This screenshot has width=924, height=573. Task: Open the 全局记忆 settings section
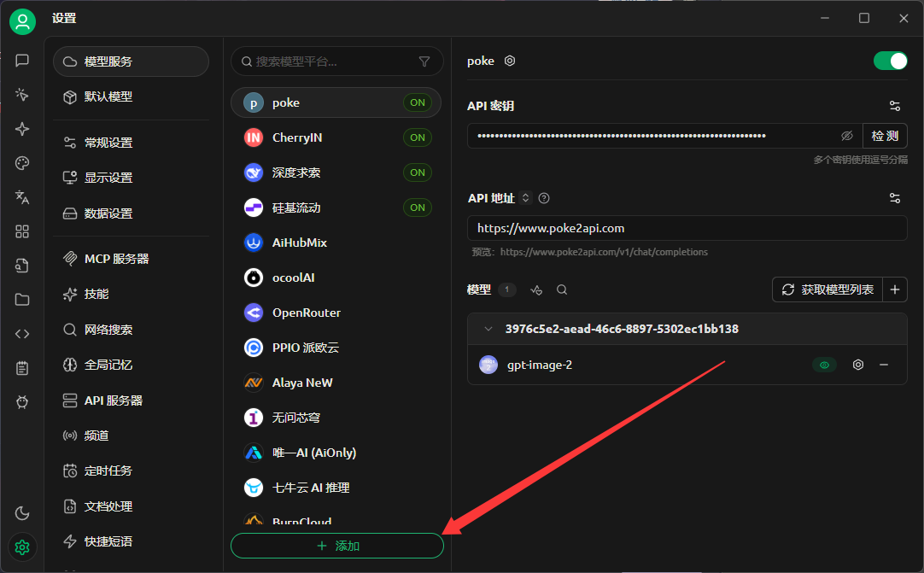(131, 365)
